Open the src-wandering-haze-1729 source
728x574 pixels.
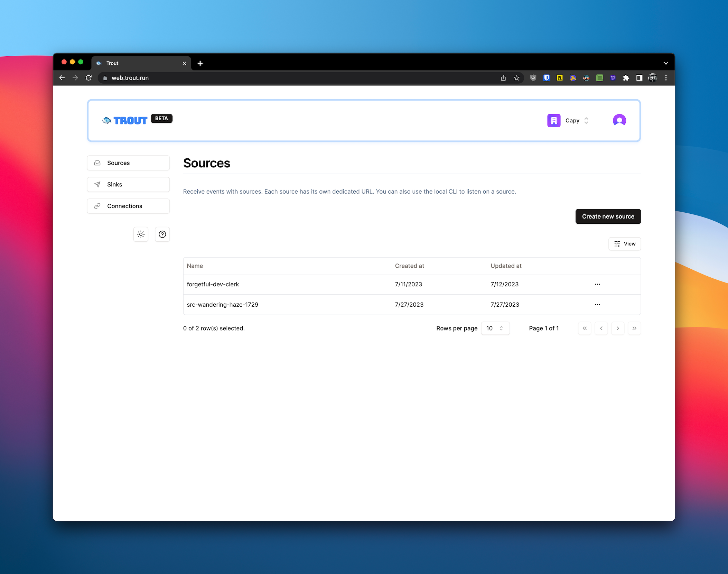223,305
